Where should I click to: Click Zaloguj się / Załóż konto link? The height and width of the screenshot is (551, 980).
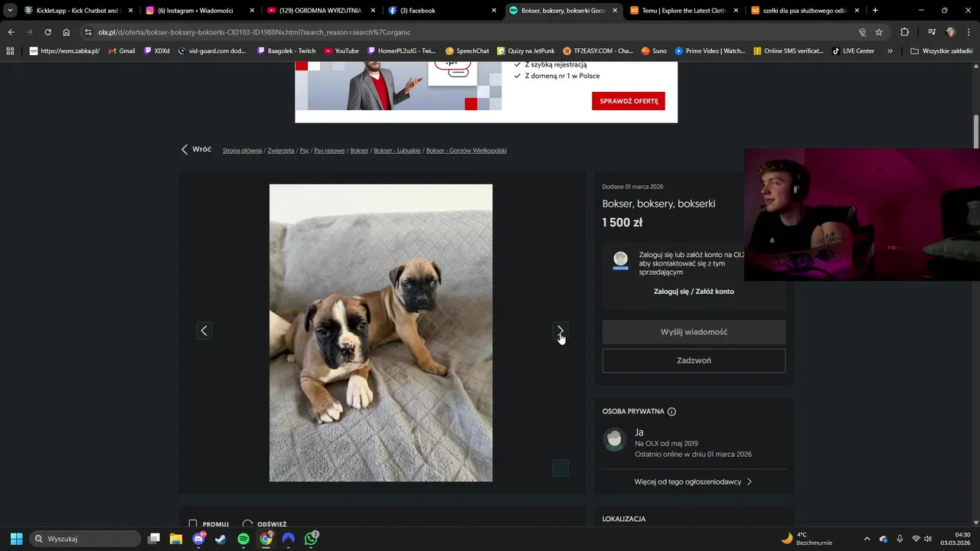pos(694,292)
